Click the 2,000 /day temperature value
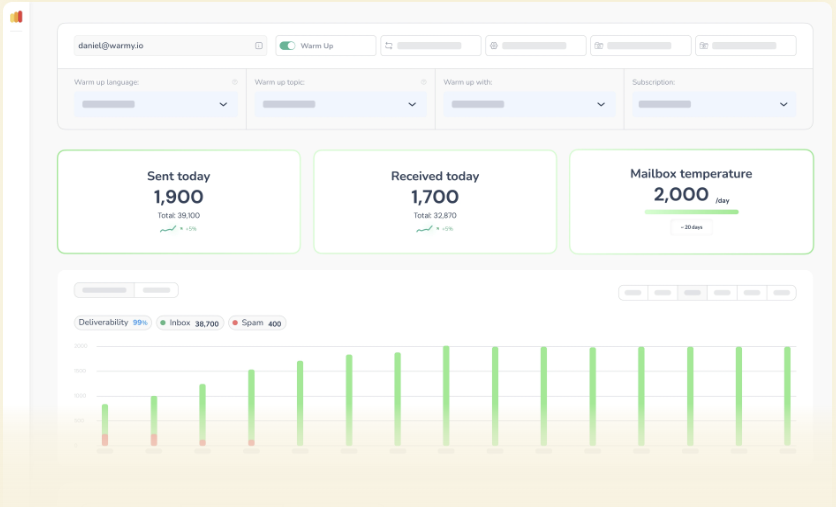The height and width of the screenshot is (507, 836). pyautogui.click(x=692, y=195)
